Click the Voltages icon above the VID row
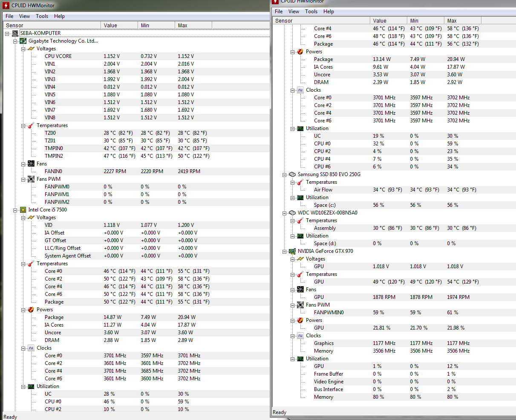 [31, 217]
